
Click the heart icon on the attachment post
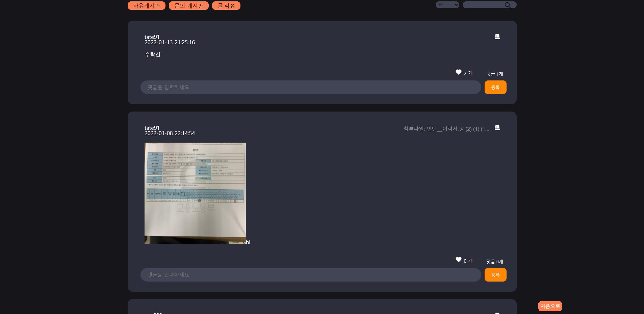[458, 260]
